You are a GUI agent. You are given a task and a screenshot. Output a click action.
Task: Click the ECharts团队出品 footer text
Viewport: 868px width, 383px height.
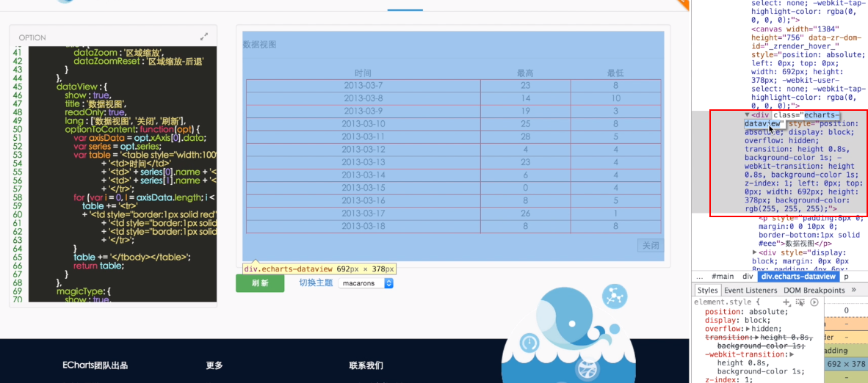coord(95,365)
